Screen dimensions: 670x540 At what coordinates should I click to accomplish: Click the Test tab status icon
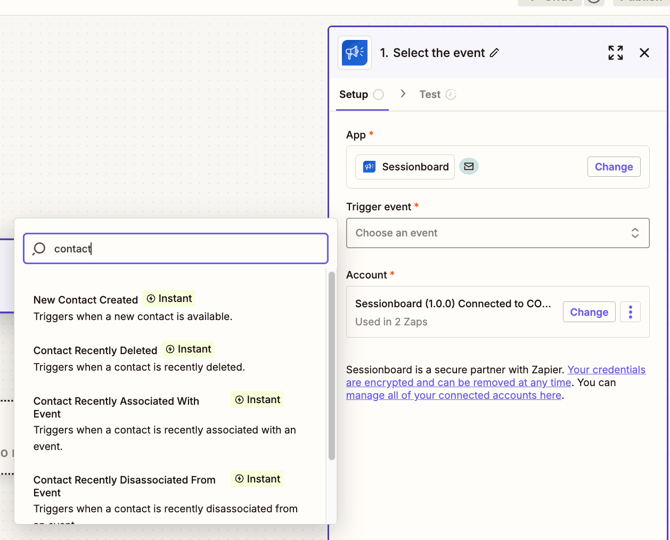450,94
